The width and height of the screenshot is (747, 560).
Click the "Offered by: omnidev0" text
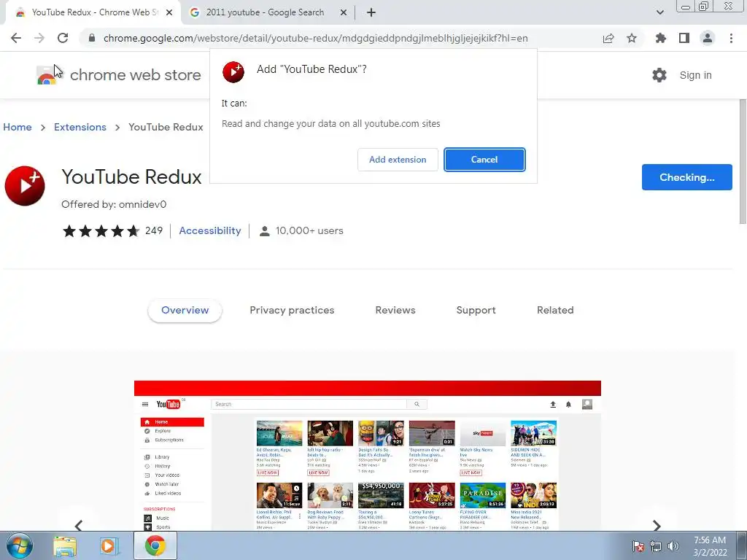pyautogui.click(x=114, y=204)
